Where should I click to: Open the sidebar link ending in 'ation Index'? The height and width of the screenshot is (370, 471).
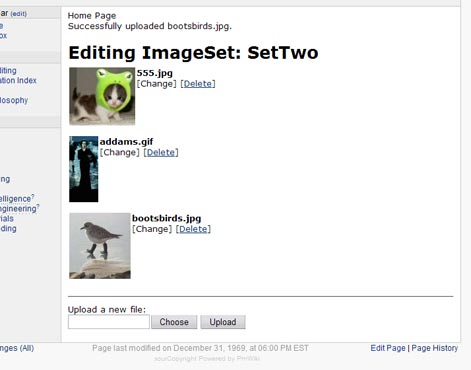coord(18,80)
